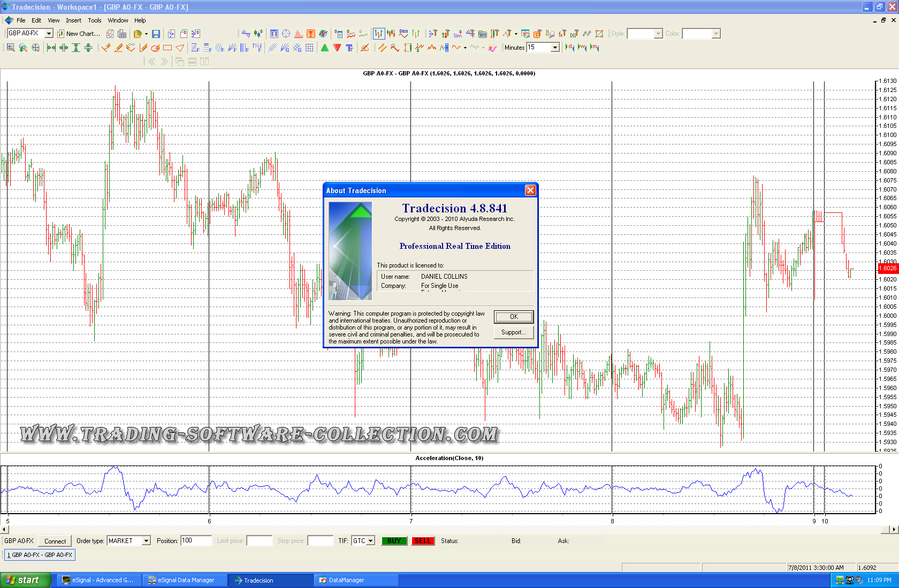Viewport: 899px width, 588px height.
Task: Click OK in the About Tradecision dialog
Action: click(x=513, y=317)
